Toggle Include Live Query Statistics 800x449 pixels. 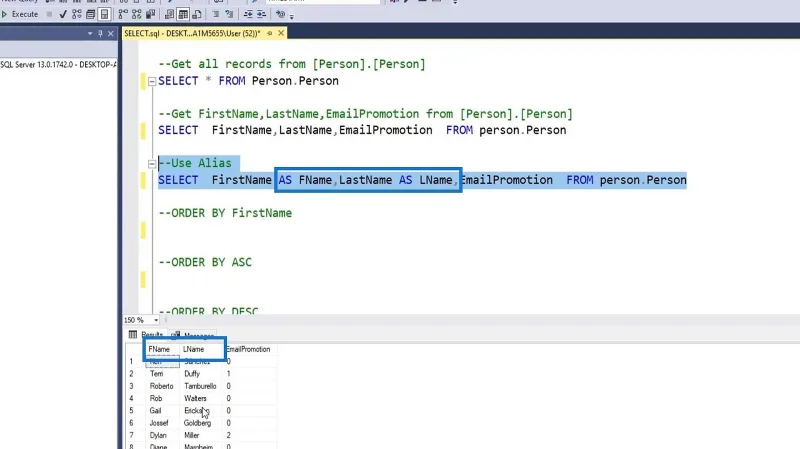coord(137,14)
